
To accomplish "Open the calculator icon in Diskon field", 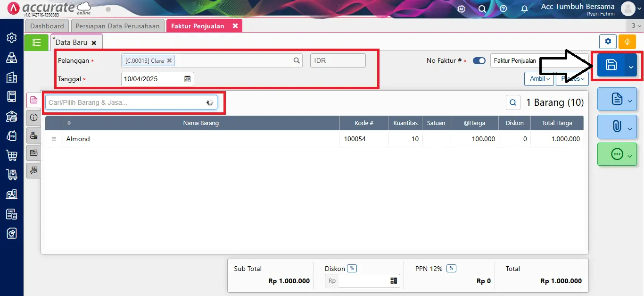I will point(394,281).
